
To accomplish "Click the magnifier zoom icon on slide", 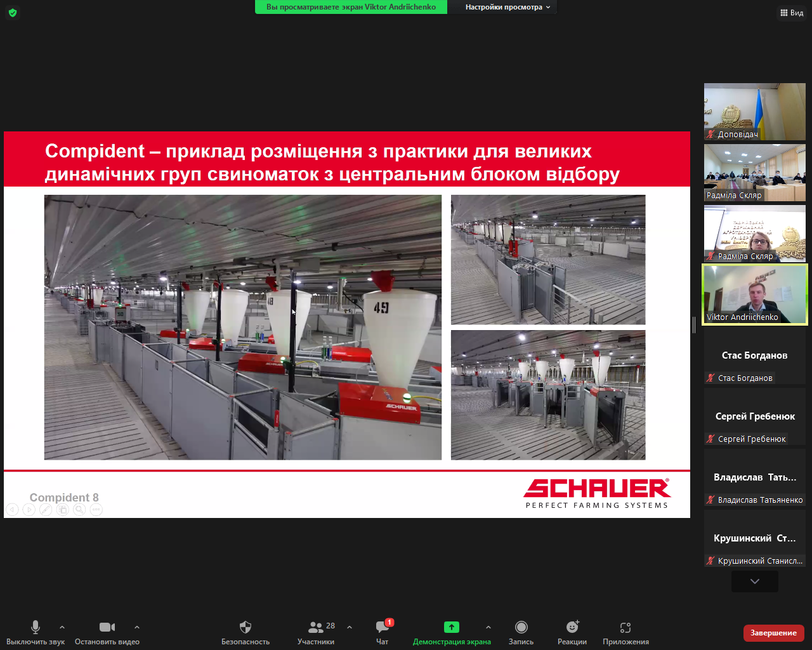I will coord(79,510).
